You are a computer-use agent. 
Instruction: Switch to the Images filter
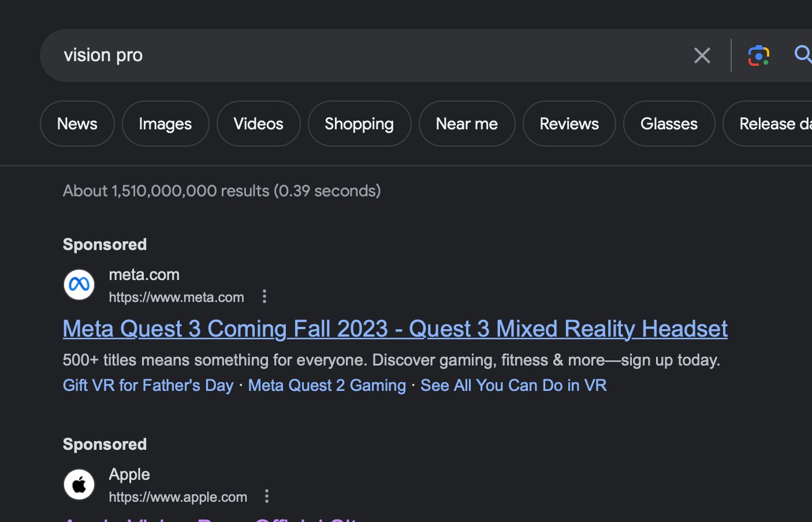tap(165, 124)
